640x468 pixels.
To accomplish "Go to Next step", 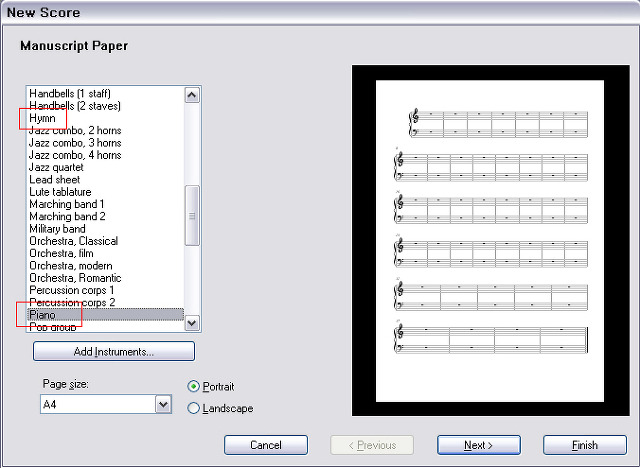I will point(479,445).
